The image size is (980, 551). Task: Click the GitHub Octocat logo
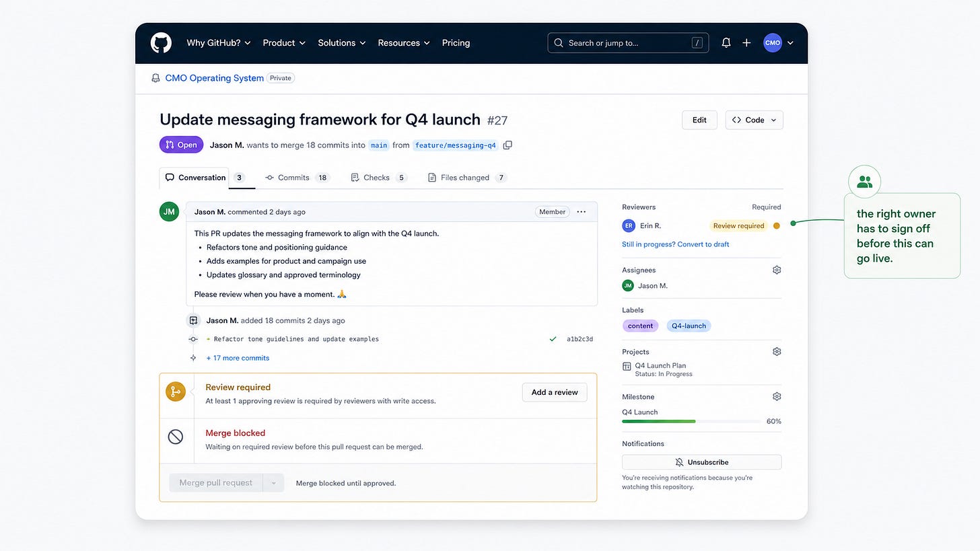[x=162, y=43]
